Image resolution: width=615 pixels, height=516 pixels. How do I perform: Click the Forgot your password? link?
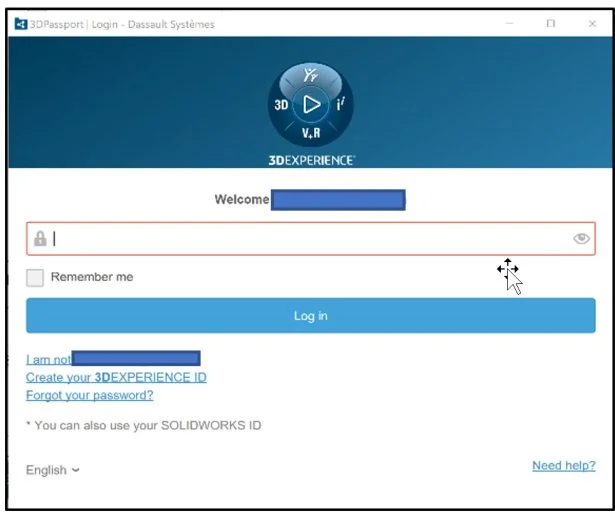[90, 395]
